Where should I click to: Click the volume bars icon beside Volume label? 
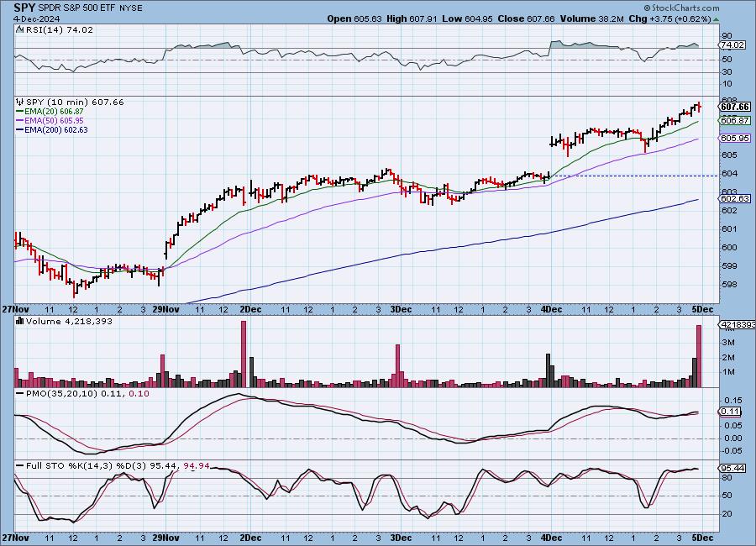point(20,321)
